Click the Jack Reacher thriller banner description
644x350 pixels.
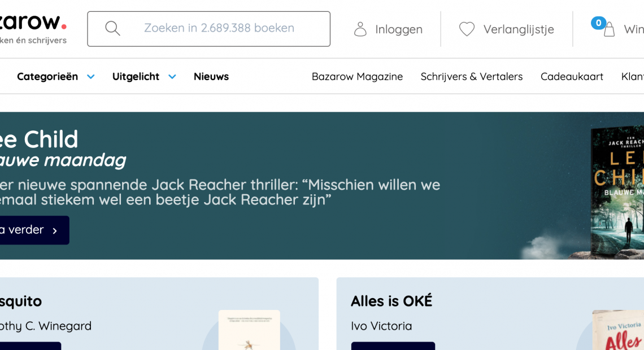(x=220, y=192)
